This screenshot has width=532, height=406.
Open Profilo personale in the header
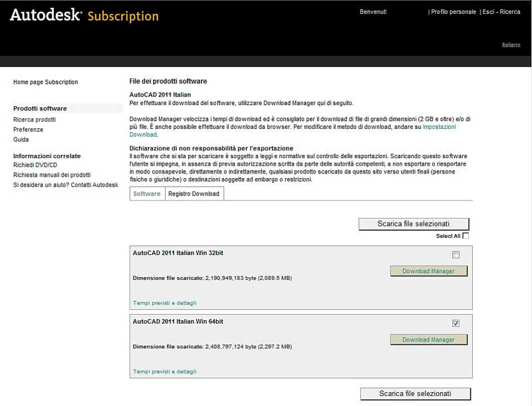pyautogui.click(x=454, y=12)
